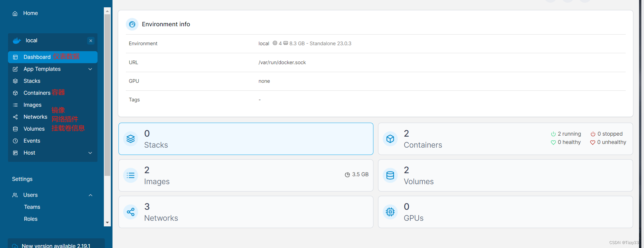Click the Docker whale icon beside local
The height and width of the screenshot is (248, 644).
tap(17, 41)
